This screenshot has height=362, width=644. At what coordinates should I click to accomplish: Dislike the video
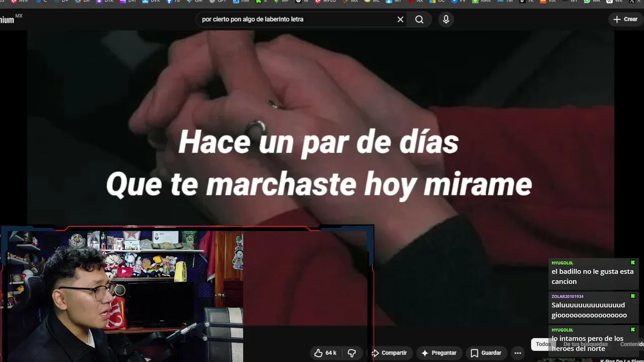[x=352, y=353]
